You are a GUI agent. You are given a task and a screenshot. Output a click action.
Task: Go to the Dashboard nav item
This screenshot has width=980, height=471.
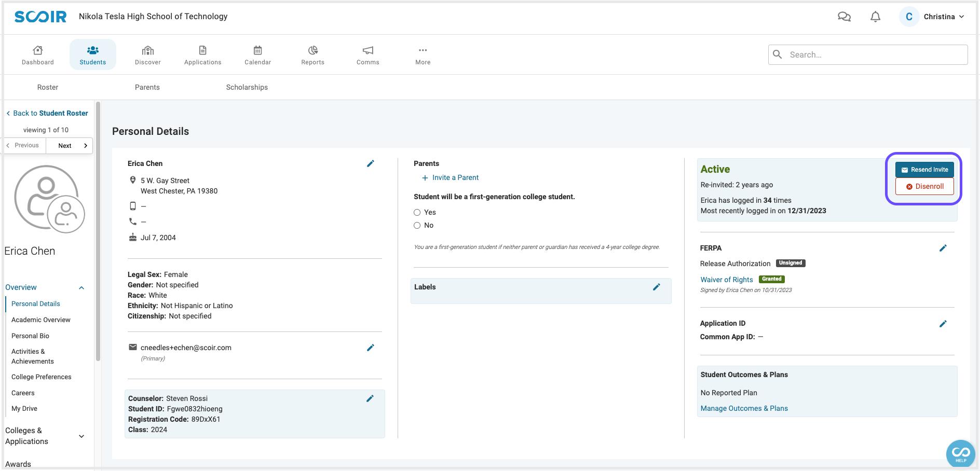click(38, 55)
